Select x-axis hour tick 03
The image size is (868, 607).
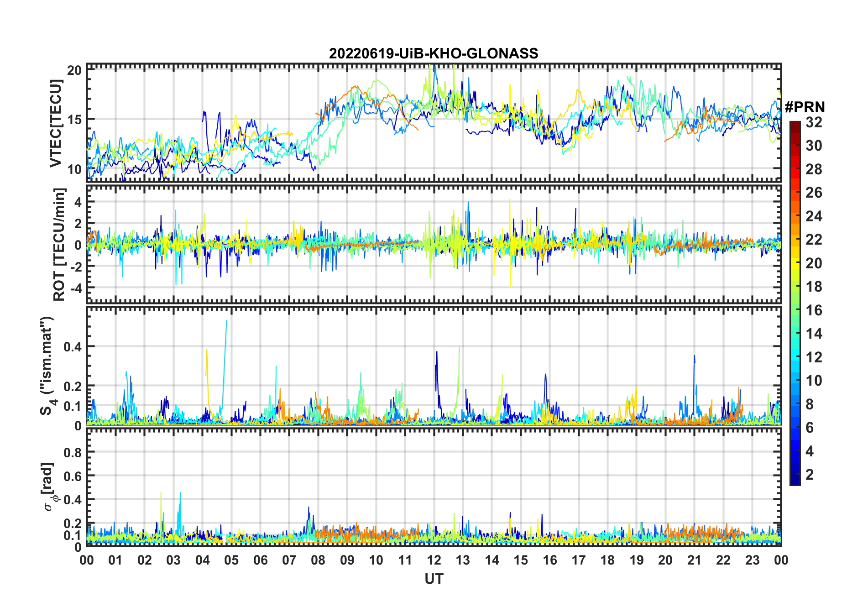click(173, 560)
